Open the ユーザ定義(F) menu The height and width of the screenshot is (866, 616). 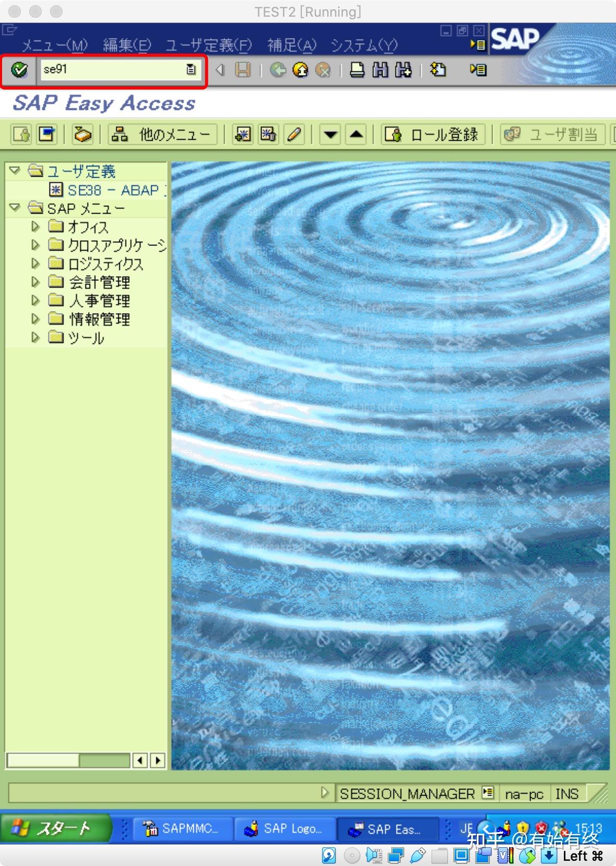(208, 45)
